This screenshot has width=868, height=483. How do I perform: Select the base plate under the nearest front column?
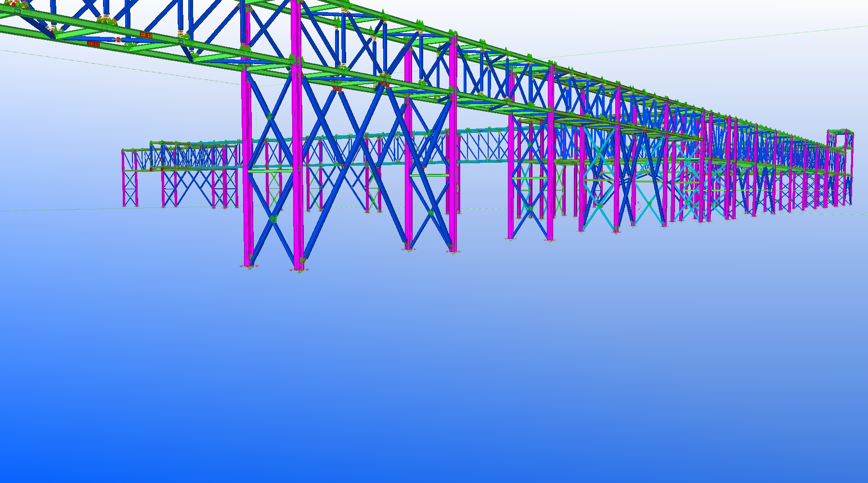coord(299,270)
